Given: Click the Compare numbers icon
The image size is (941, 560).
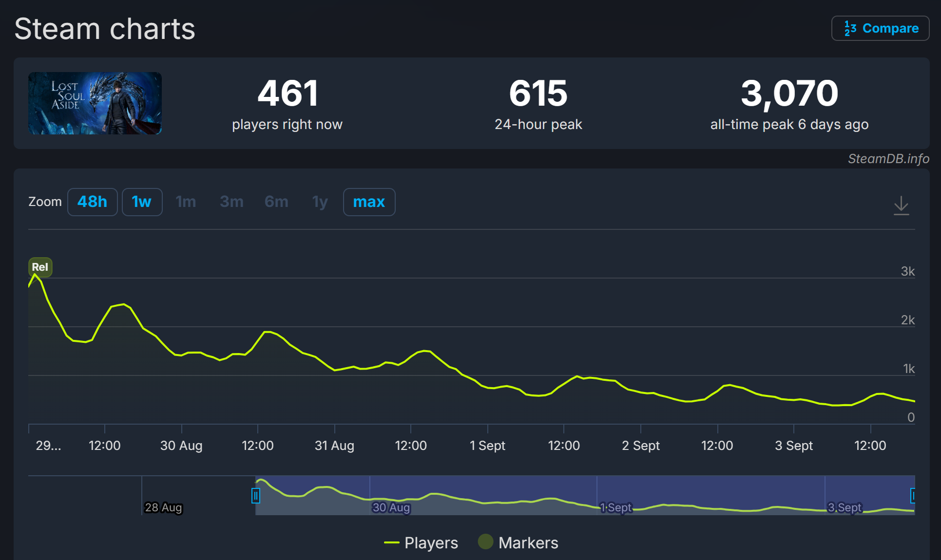Looking at the screenshot, I should tap(850, 29).
